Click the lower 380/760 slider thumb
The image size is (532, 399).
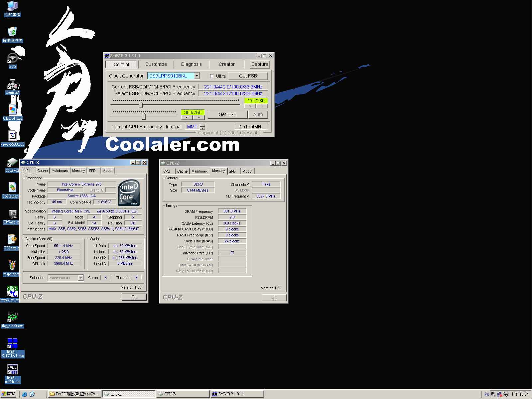(144, 116)
